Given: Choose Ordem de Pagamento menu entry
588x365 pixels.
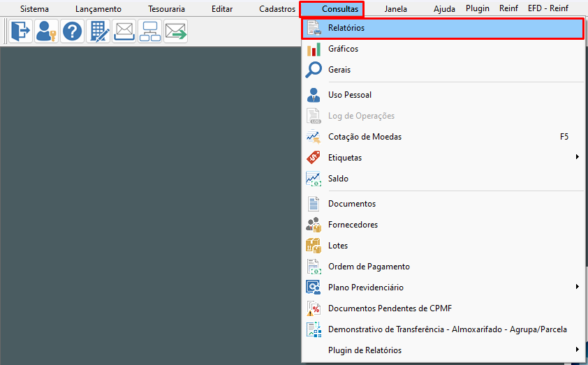Looking at the screenshot, I should pos(443,267).
